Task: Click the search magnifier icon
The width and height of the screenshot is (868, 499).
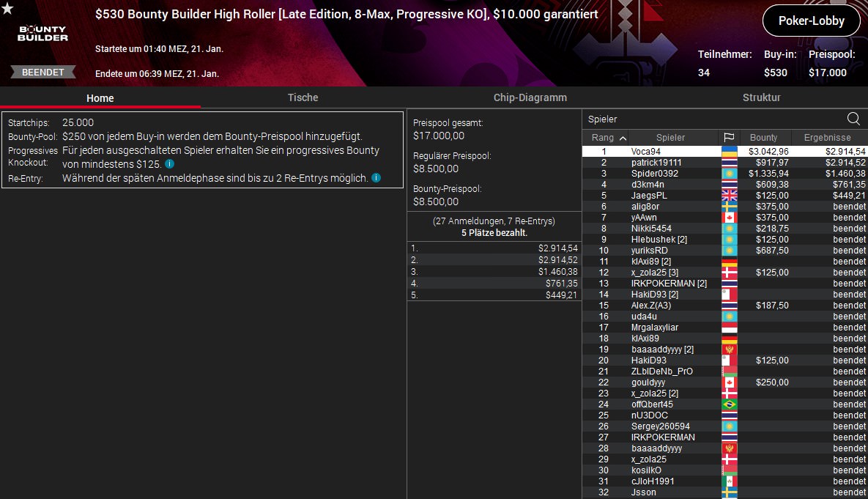Action: [x=853, y=119]
